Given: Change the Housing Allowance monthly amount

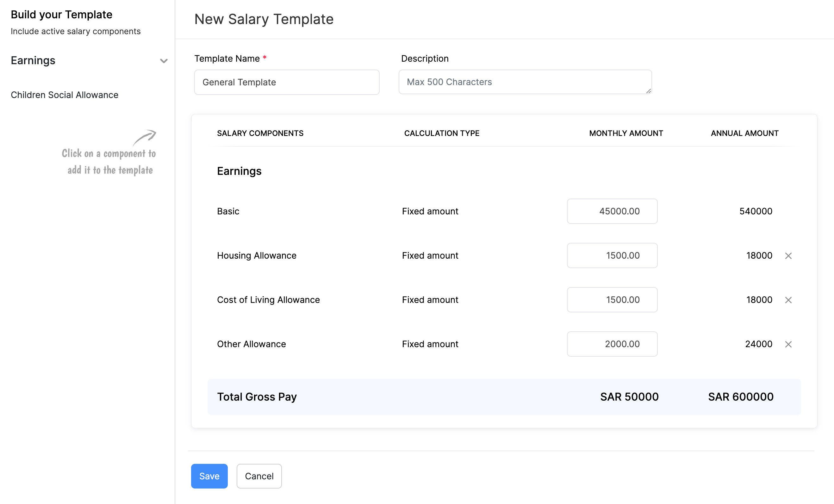Looking at the screenshot, I should [x=612, y=256].
